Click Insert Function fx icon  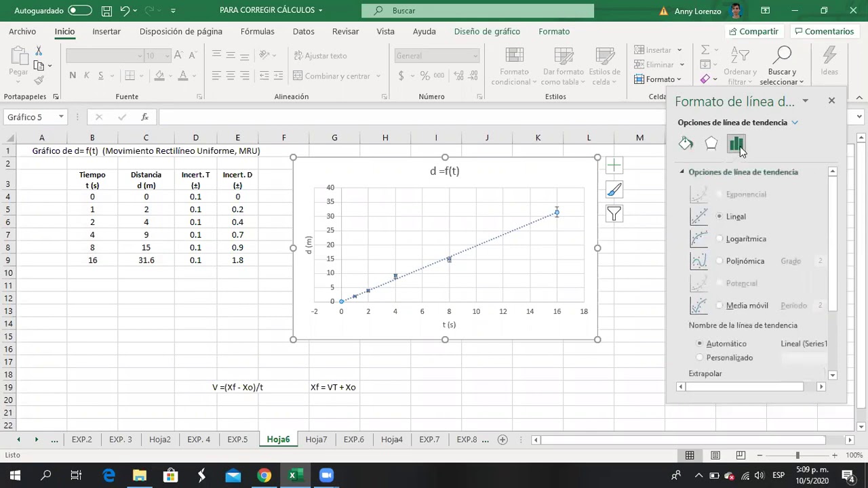(144, 117)
